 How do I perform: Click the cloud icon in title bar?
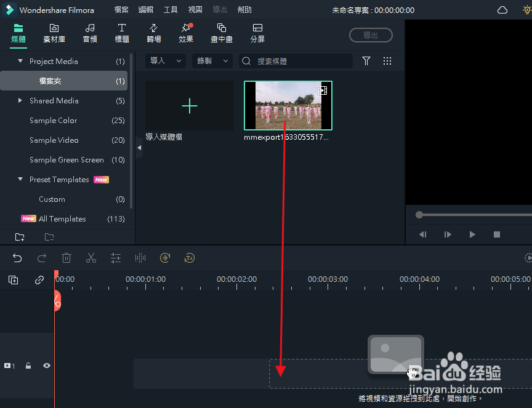coord(502,10)
